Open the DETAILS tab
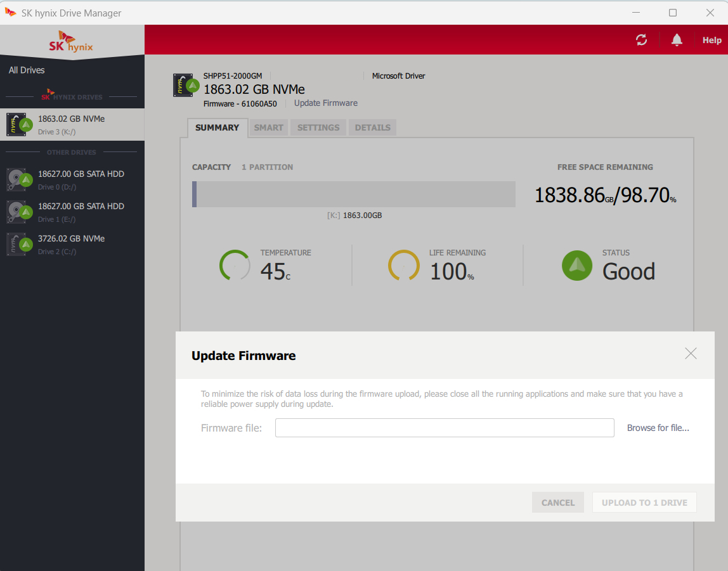 coord(372,127)
